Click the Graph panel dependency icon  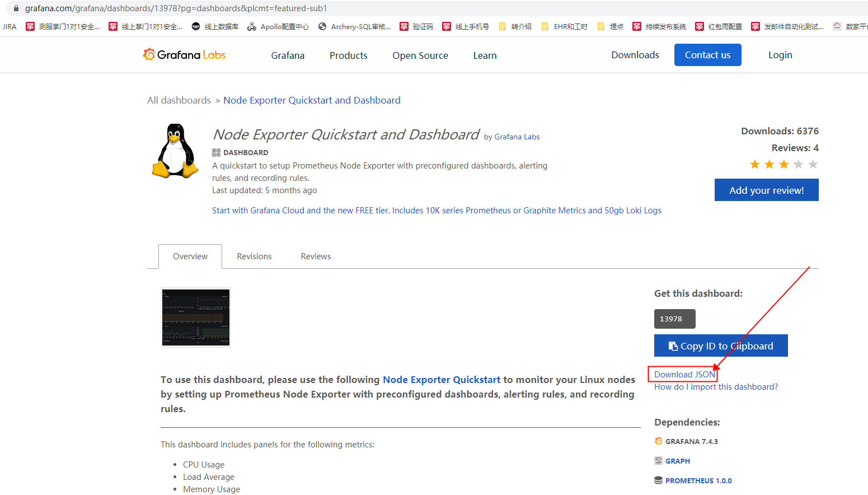coord(659,461)
